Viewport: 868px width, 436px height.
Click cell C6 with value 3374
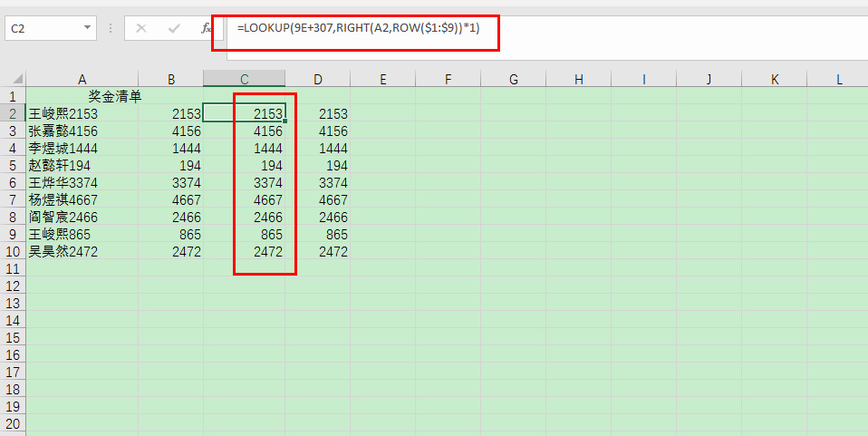[244, 183]
